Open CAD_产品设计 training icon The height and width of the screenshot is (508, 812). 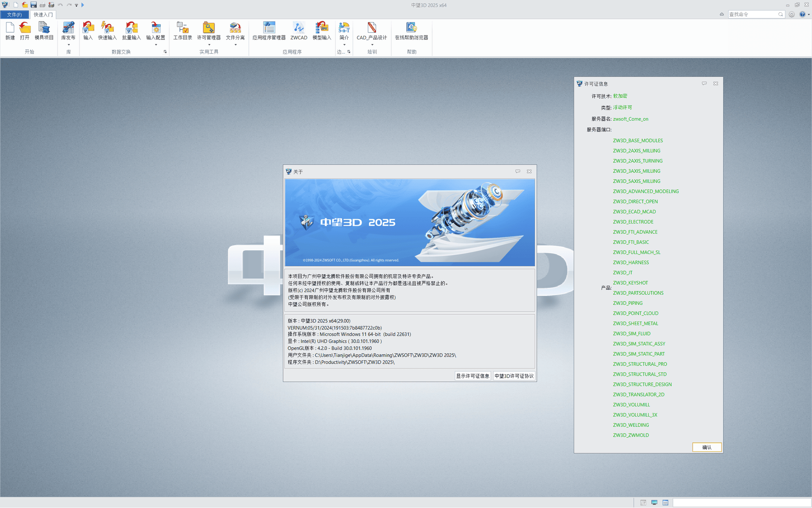[372, 28]
